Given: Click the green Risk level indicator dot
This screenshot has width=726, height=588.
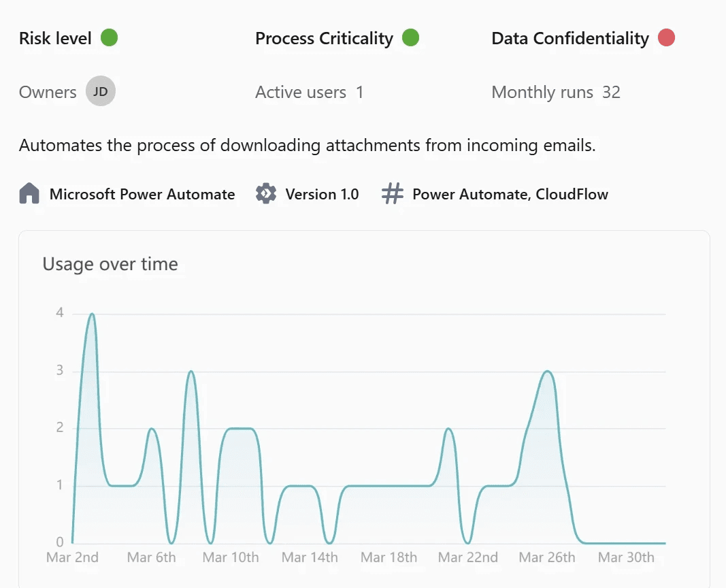Looking at the screenshot, I should click(110, 37).
